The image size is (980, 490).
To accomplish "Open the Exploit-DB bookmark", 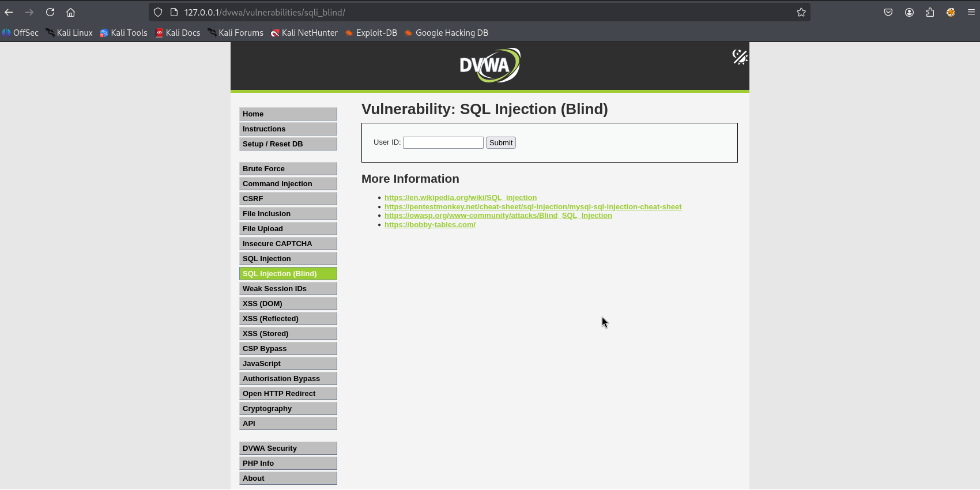I will tap(371, 33).
